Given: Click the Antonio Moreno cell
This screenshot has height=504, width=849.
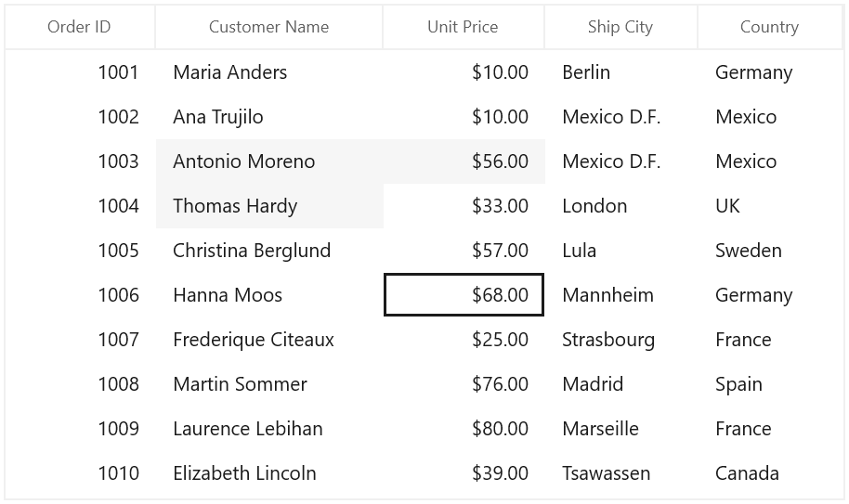Looking at the screenshot, I should coord(269,162).
